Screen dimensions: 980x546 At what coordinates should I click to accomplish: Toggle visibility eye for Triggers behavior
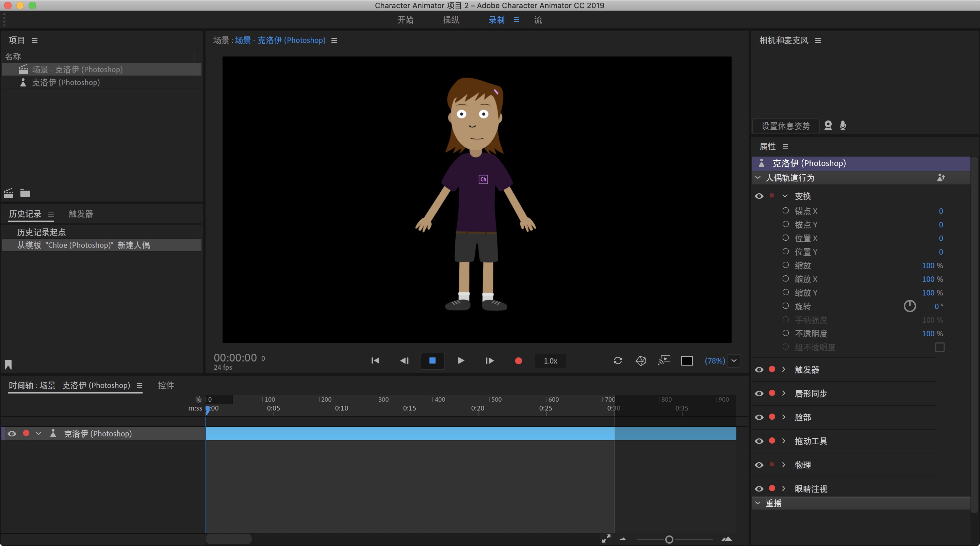[x=759, y=369]
